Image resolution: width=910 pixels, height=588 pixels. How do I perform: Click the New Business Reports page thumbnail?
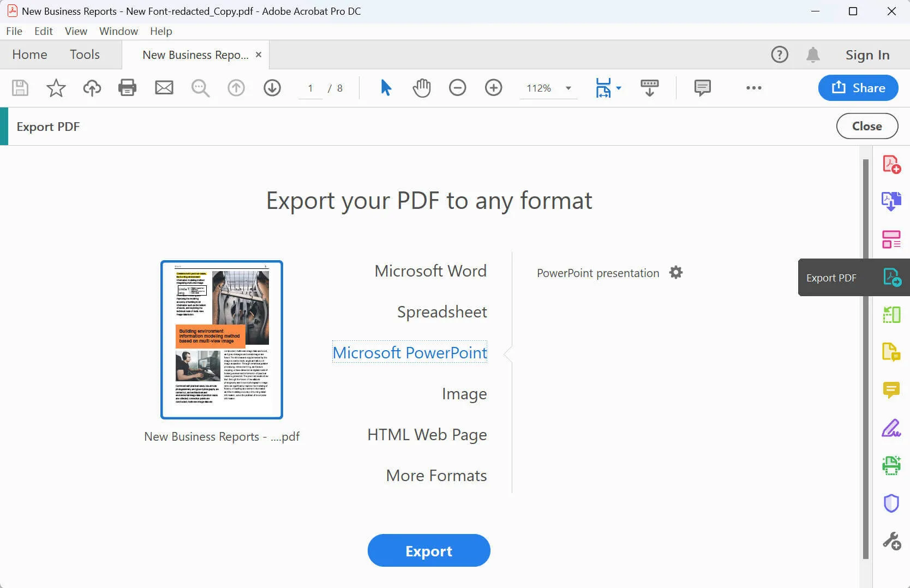tap(221, 340)
